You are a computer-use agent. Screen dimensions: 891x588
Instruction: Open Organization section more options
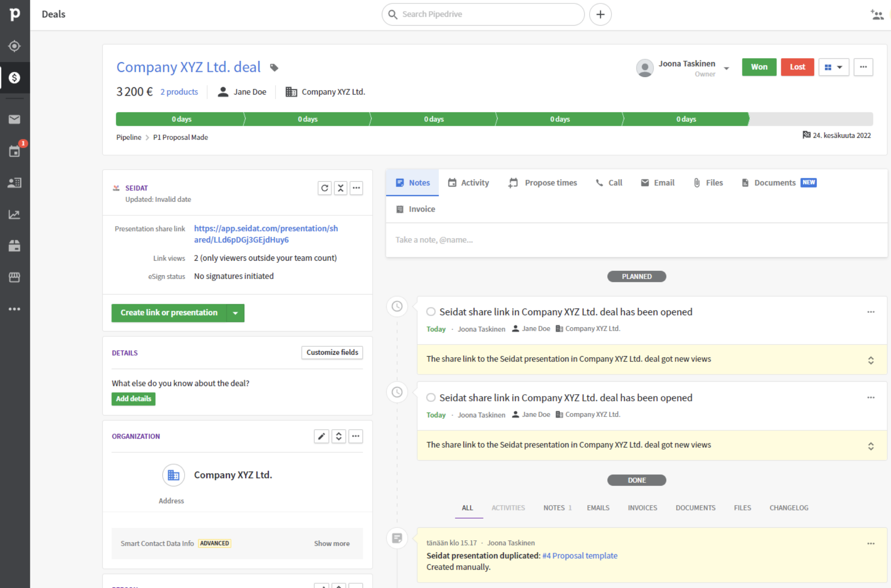coord(356,436)
